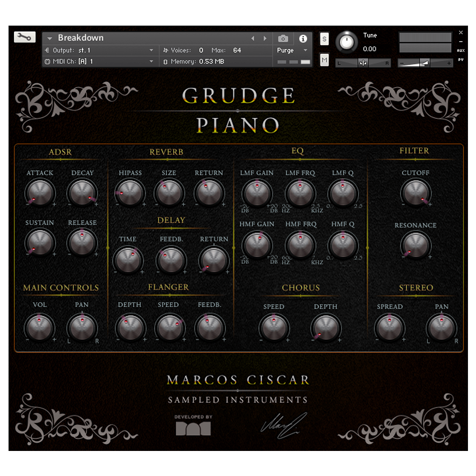The height and width of the screenshot is (476, 476).
Task: Open the Output st.1 dropdown
Action: coord(151,51)
